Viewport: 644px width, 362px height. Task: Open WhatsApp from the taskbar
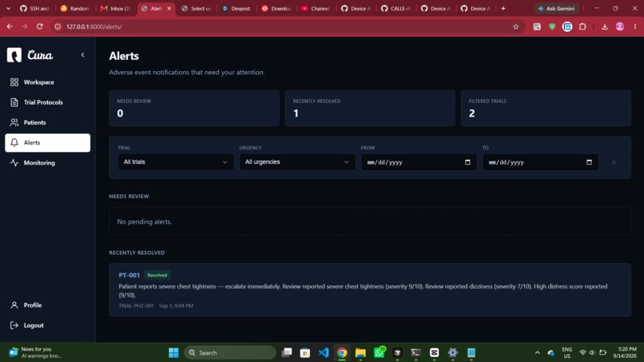[x=379, y=352]
